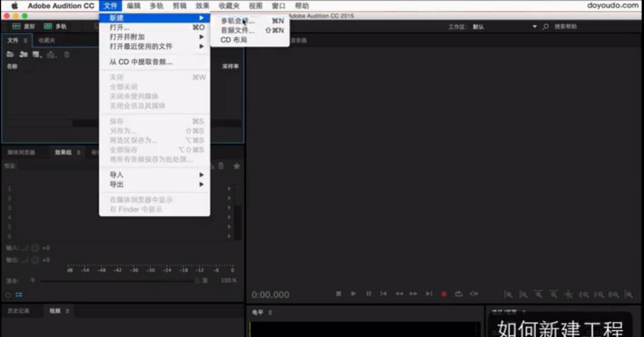Viewport: 644px width, 337px height.
Task: Open the 文件 panel options menu
Action: pos(25,41)
